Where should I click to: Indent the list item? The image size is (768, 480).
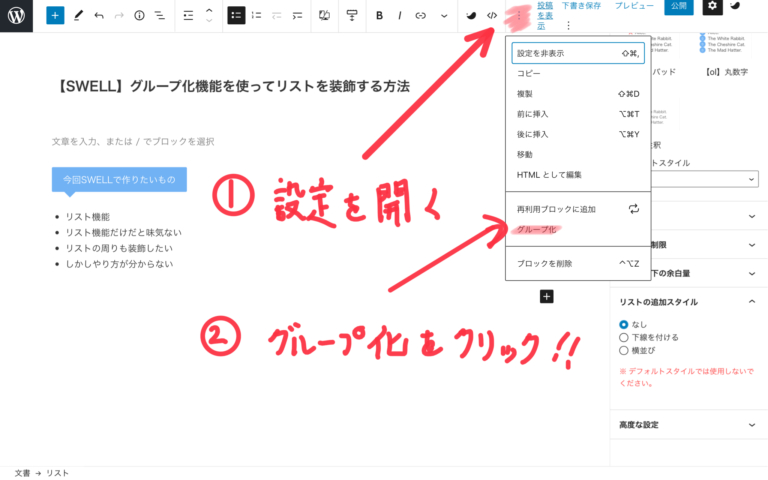tap(297, 16)
